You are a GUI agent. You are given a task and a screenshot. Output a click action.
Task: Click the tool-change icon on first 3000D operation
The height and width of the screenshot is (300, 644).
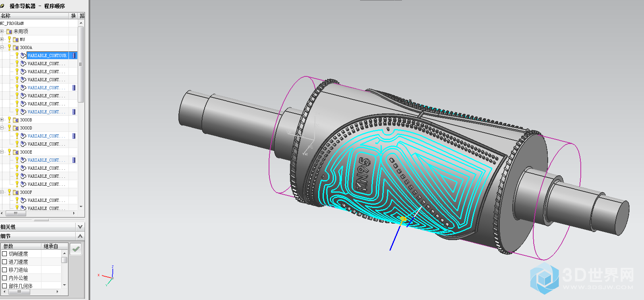(x=74, y=136)
